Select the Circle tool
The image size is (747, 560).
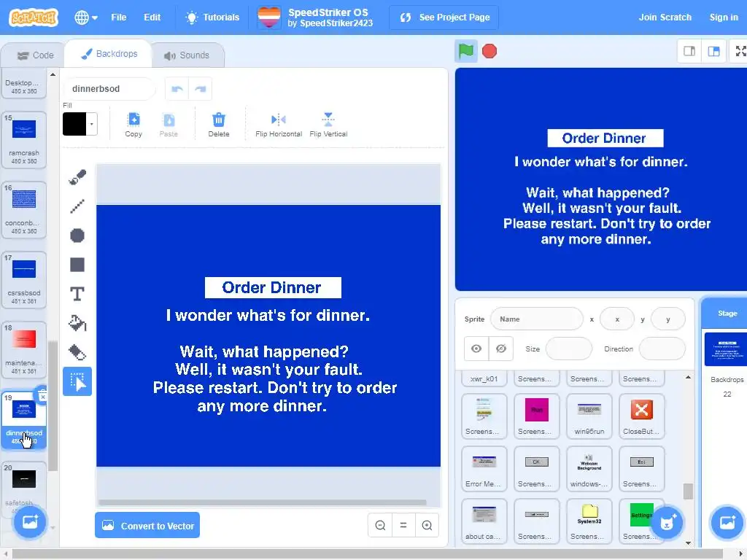click(77, 236)
